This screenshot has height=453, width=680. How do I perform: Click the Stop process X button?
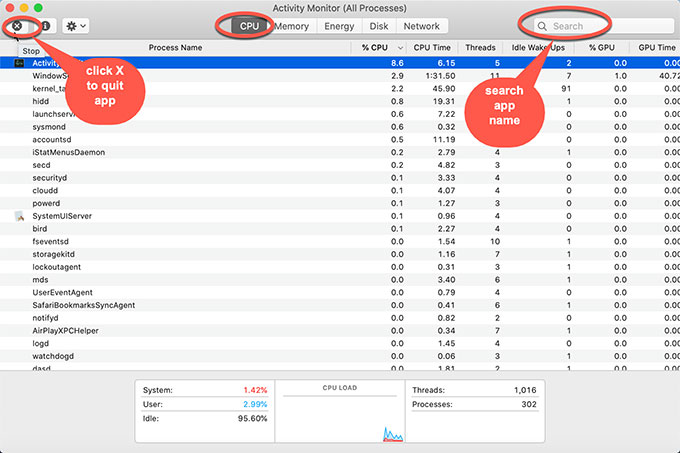[17, 25]
